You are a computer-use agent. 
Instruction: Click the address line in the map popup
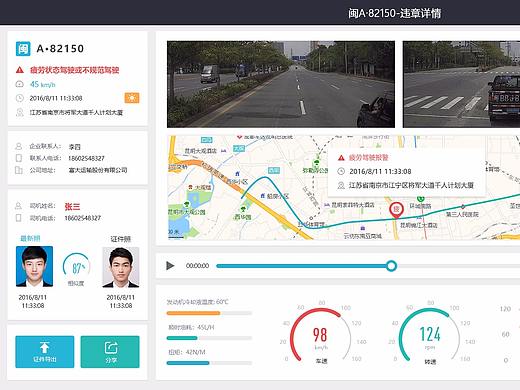coord(411,185)
